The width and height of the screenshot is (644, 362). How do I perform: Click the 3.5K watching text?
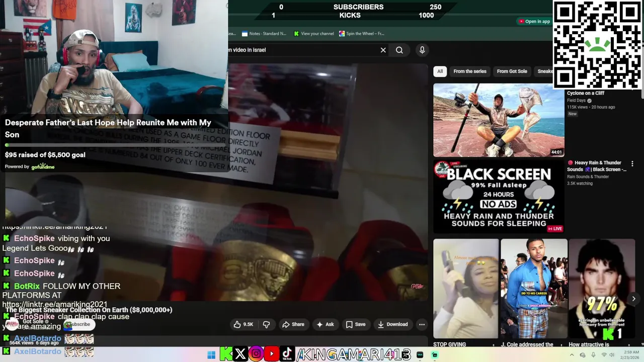tap(580, 184)
